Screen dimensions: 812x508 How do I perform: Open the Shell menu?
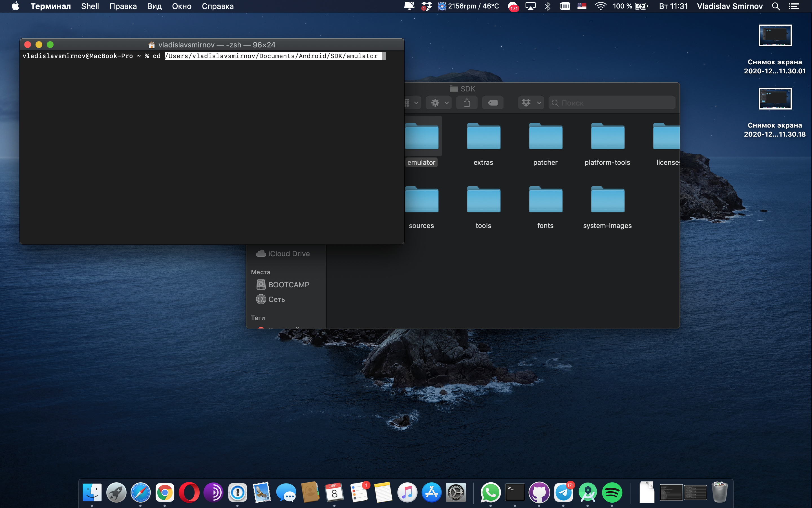pos(90,6)
